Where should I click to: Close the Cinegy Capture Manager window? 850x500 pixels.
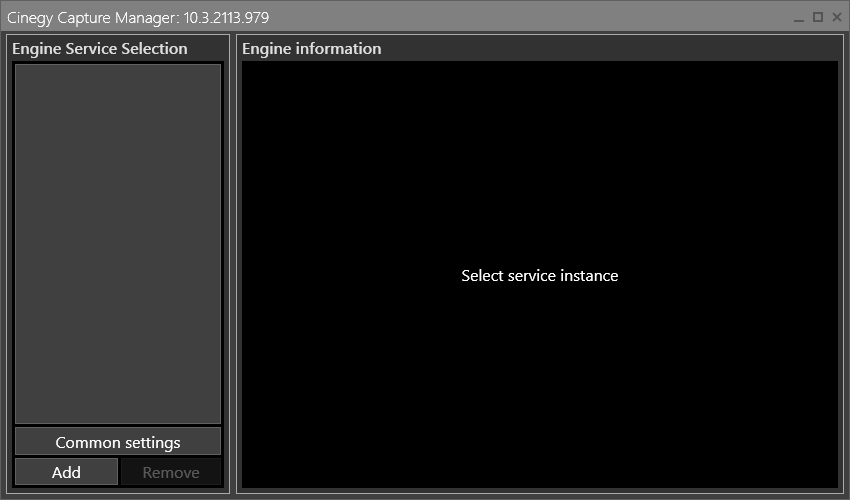pos(836,17)
